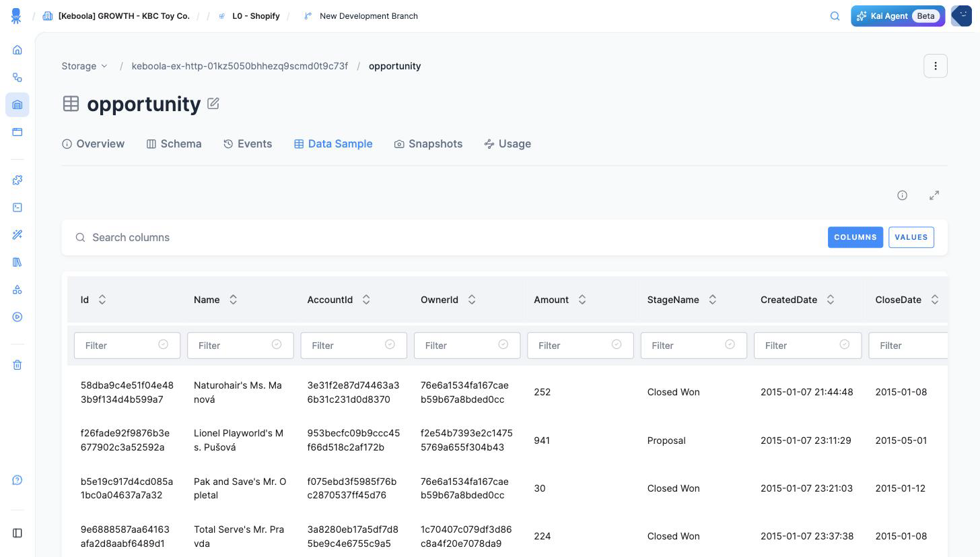Viewport: 980px width, 557px height.
Task: Sort by Name column arrows
Action: tap(233, 300)
